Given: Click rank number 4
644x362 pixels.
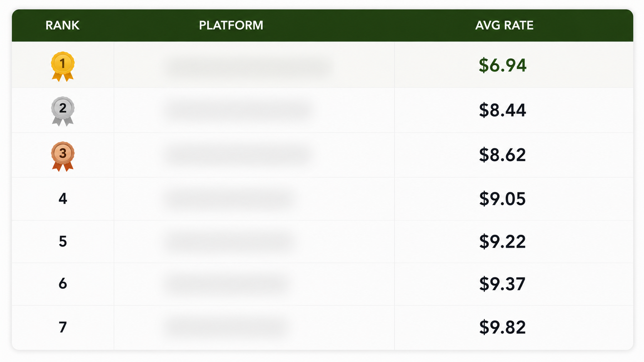Looking at the screenshot, I should click(x=63, y=199).
